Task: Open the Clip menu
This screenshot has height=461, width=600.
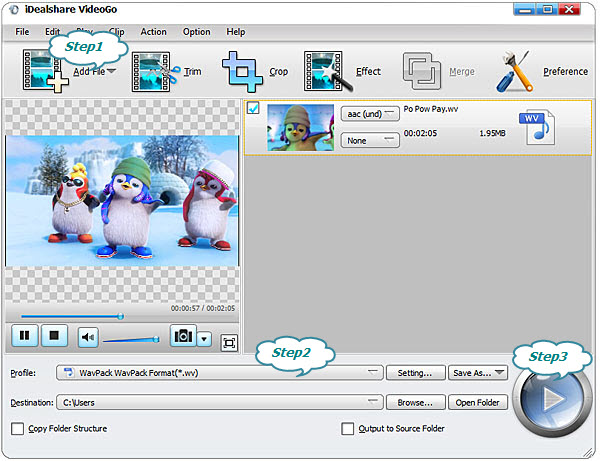Action: tap(116, 32)
